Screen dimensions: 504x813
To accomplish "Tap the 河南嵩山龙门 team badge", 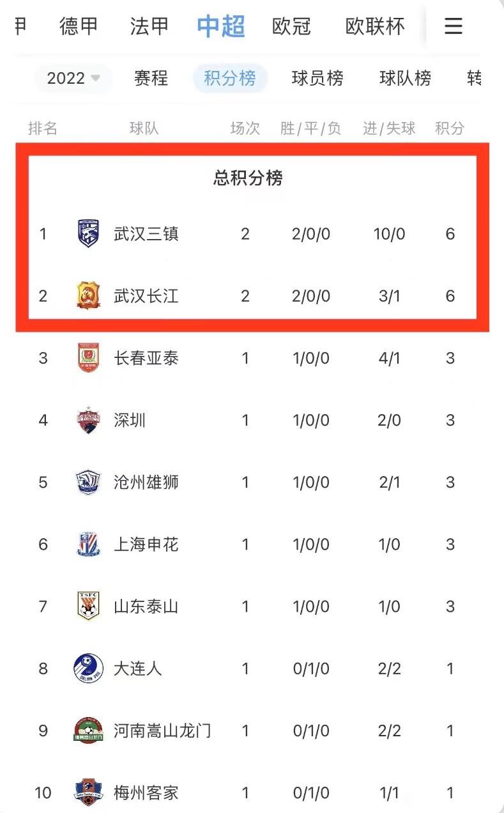I will pos(88,731).
